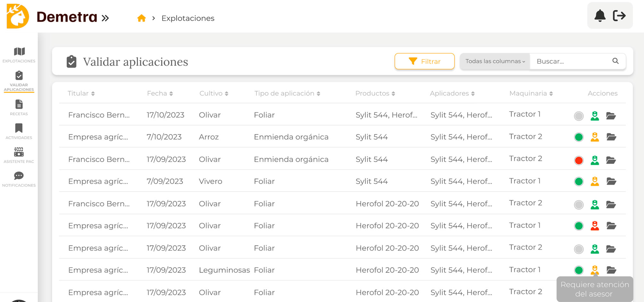Click the notifications bell icon
The width and height of the screenshot is (644, 302).
click(600, 16)
